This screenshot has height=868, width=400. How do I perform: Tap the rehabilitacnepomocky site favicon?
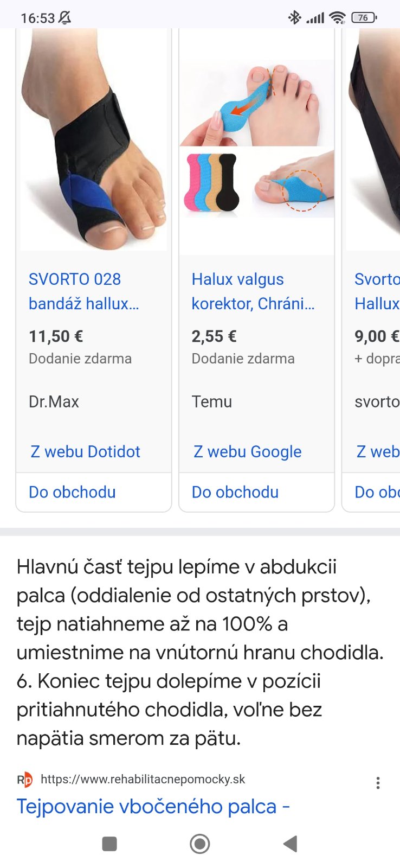[x=24, y=780]
